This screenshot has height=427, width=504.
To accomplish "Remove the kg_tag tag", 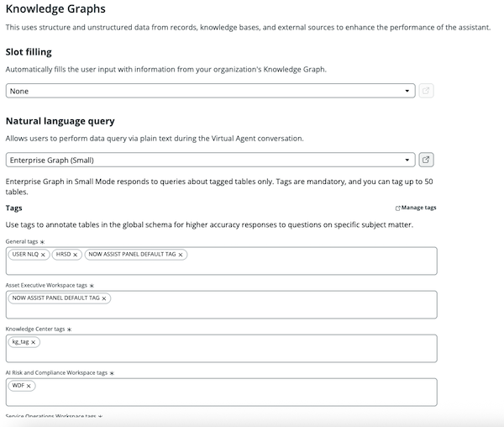I will (x=33, y=342).
